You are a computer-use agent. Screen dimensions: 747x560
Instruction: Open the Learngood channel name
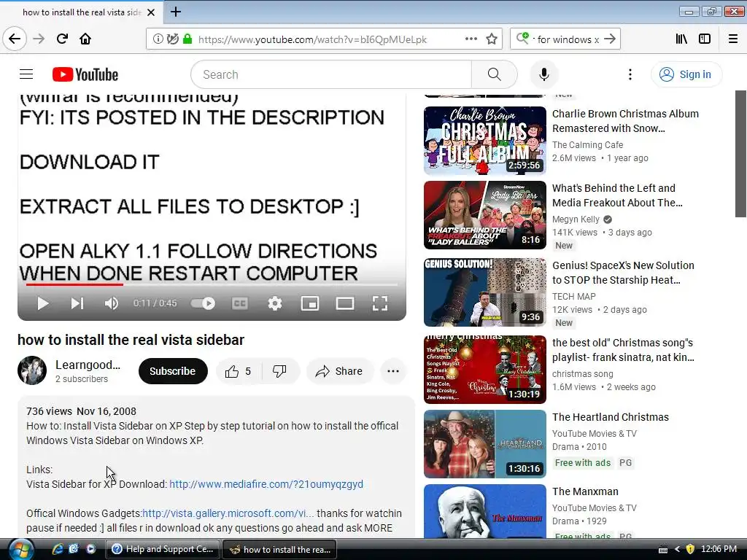88,365
